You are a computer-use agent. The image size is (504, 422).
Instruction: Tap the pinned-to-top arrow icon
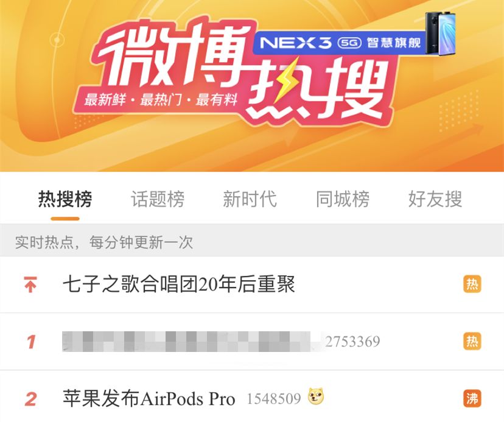[30, 284]
